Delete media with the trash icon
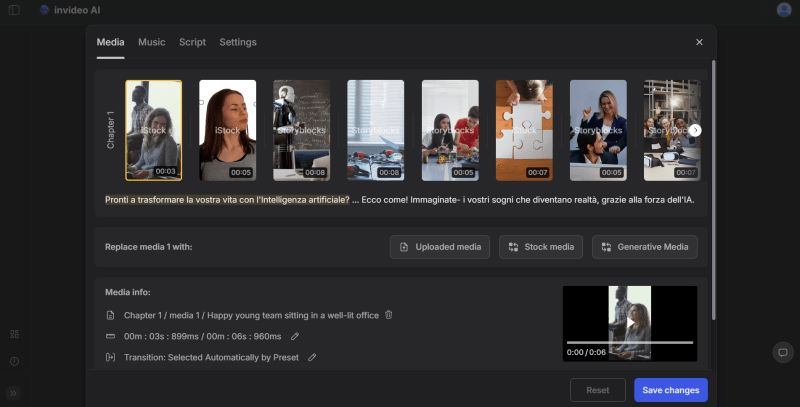 tap(389, 315)
